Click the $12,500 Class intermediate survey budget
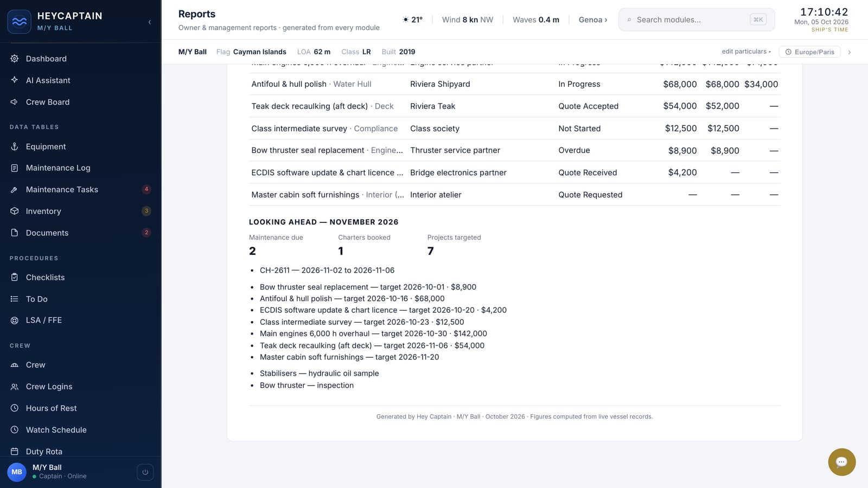Screen dimensions: 868x488 point(681,129)
